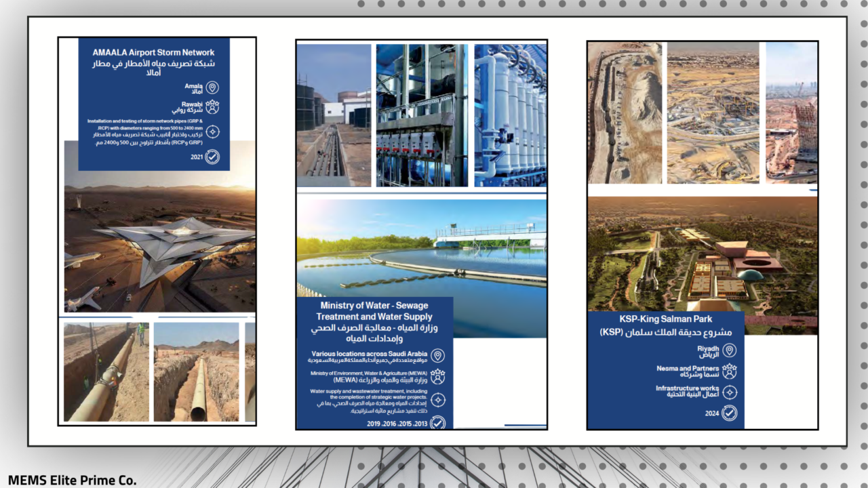868x488 pixels.
Task: Open the aerial construction site photo in KSP card
Action: pos(713,113)
